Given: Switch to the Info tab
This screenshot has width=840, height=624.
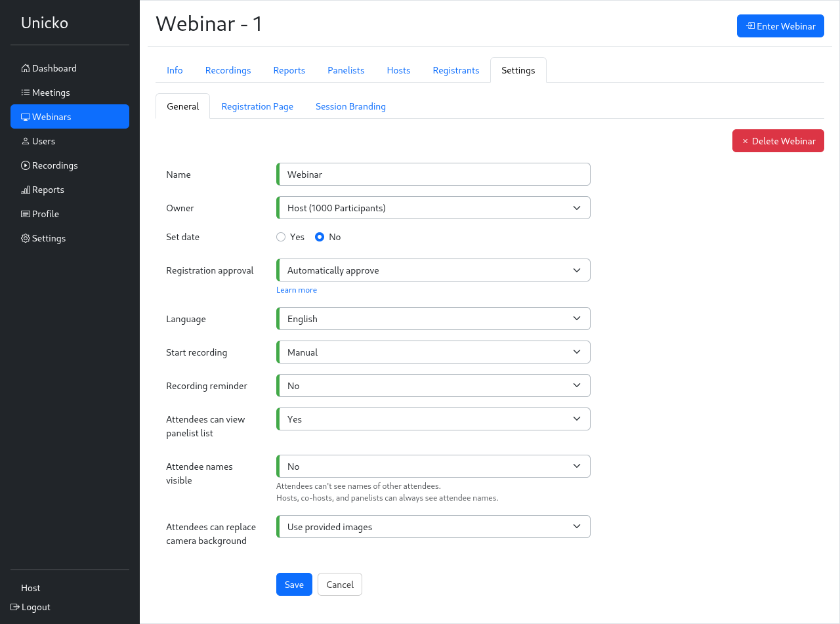Looking at the screenshot, I should click(x=175, y=70).
